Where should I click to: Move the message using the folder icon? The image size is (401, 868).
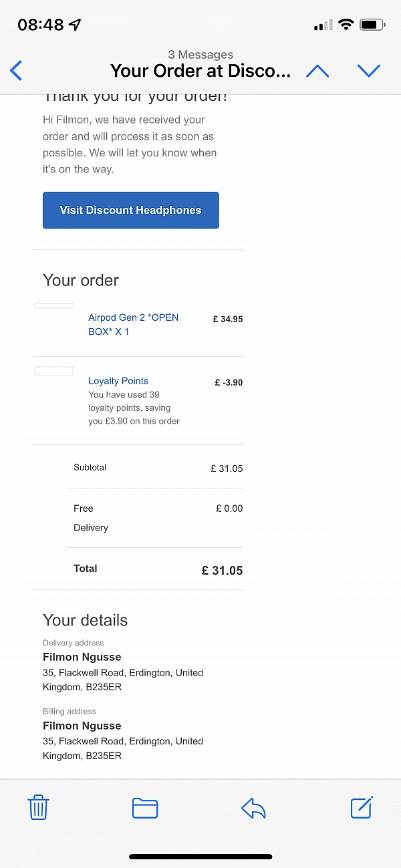(x=145, y=809)
